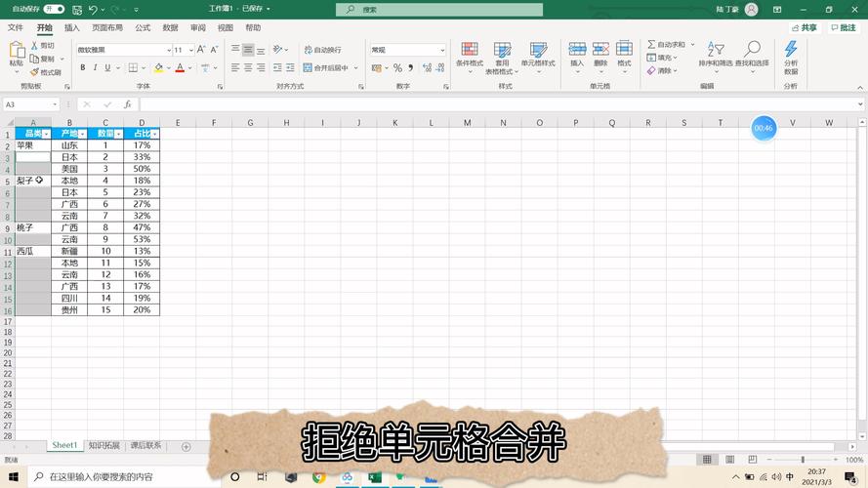This screenshot has width=868, height=488.
Task: Align cell text to the right
Action: point(261,67)
